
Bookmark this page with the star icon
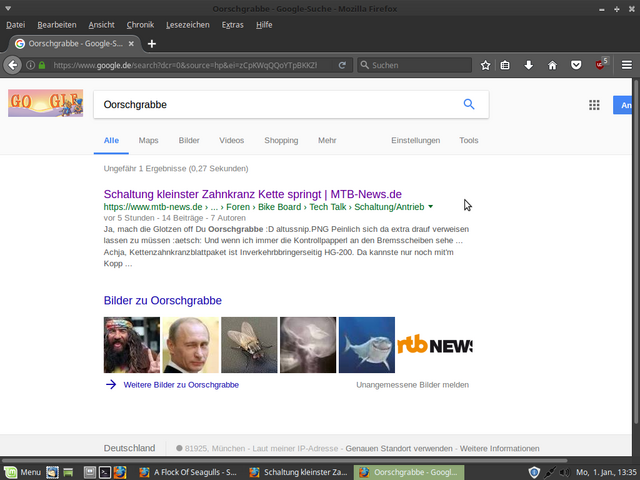pyautogui.click(x=485, y=65)
